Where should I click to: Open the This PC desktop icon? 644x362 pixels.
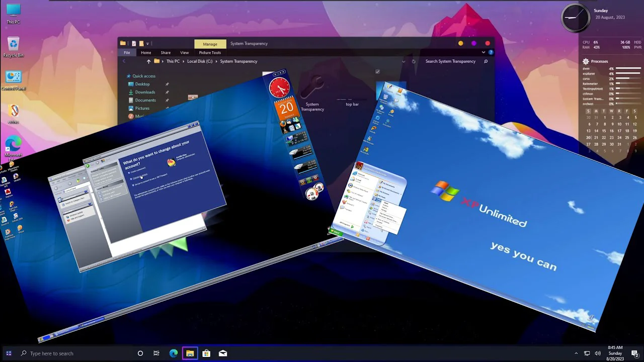pyautogui.click(x=14, y=12)
